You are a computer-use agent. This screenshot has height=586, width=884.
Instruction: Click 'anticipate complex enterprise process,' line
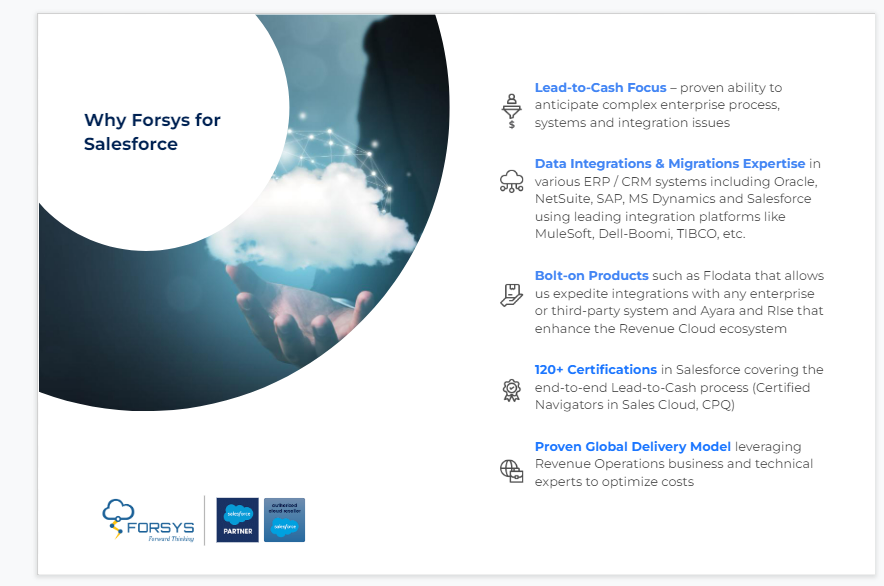point(657,105)
